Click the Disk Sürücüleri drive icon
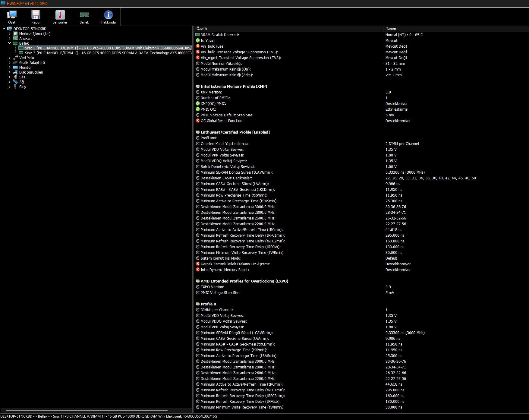Viewport: 529px width, 420px height. [15, 72]
